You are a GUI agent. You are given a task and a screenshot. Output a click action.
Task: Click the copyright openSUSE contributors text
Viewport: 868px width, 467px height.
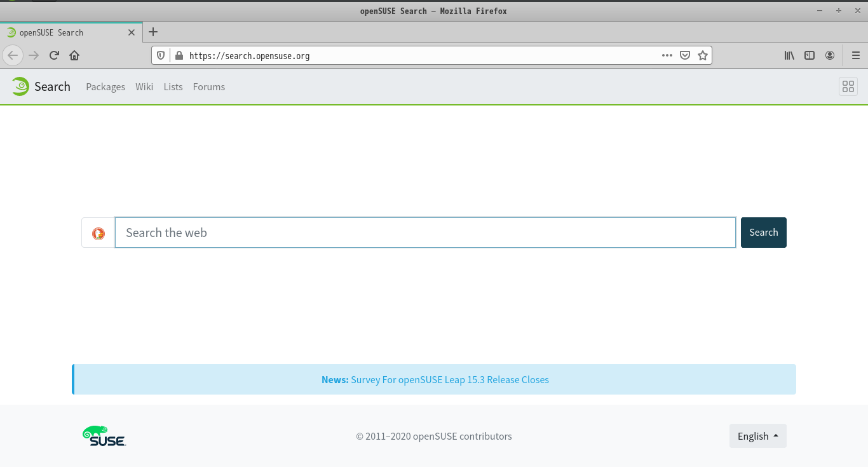click(x=434, y=437)
